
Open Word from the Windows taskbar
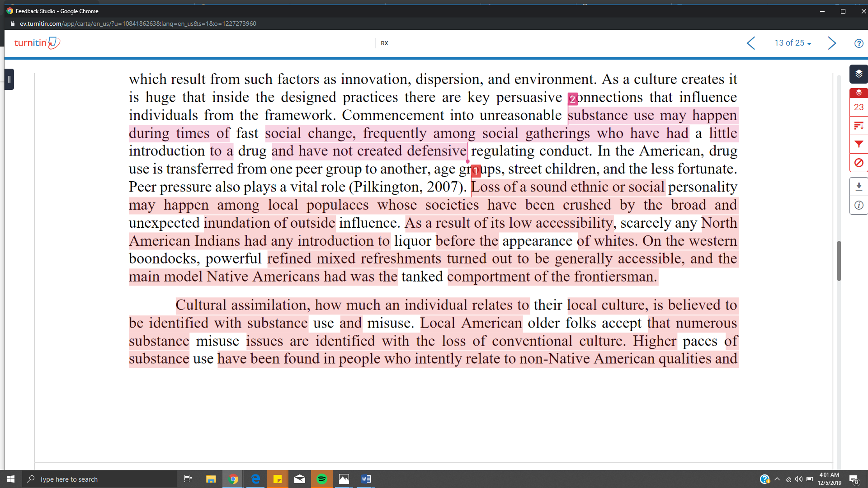[366, 479]
